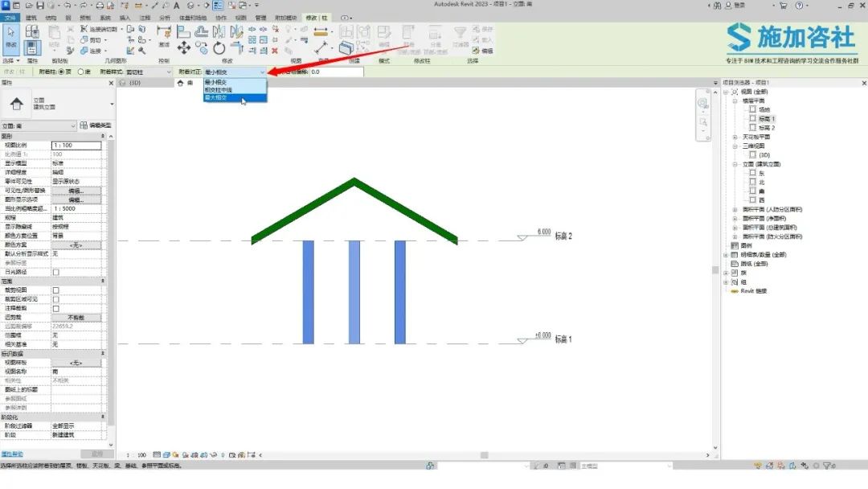Choose the intersect column midline (相交柱中线) option

[235, 90]
